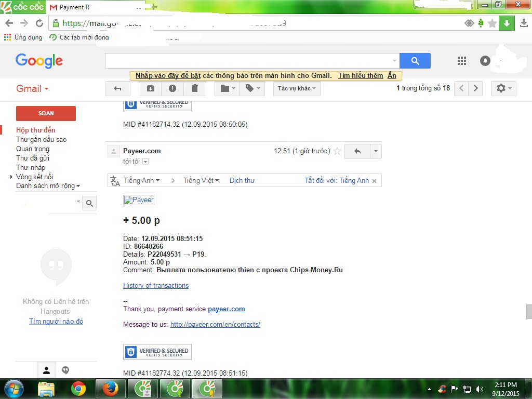
Task: Open the History of transactions link
Action: pos(156,286)
